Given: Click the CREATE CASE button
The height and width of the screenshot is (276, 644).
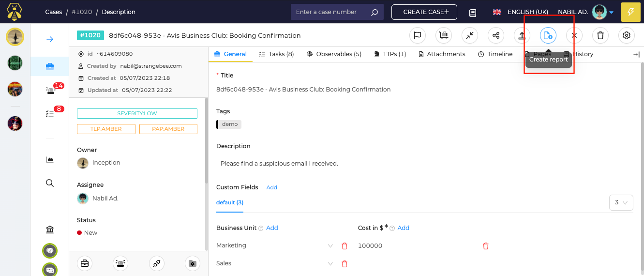Looking at the screenshot, I should click(x=424, y=12).
